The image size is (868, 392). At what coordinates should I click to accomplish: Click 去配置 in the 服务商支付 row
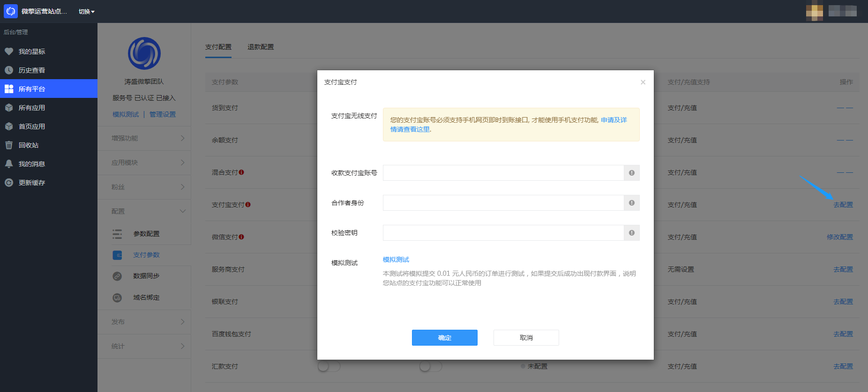[843, 269]
